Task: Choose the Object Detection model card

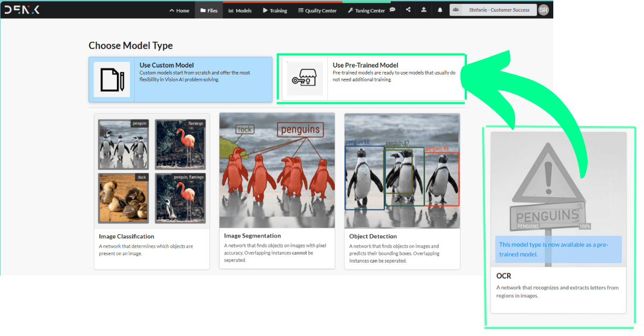Action: (402, 190)
